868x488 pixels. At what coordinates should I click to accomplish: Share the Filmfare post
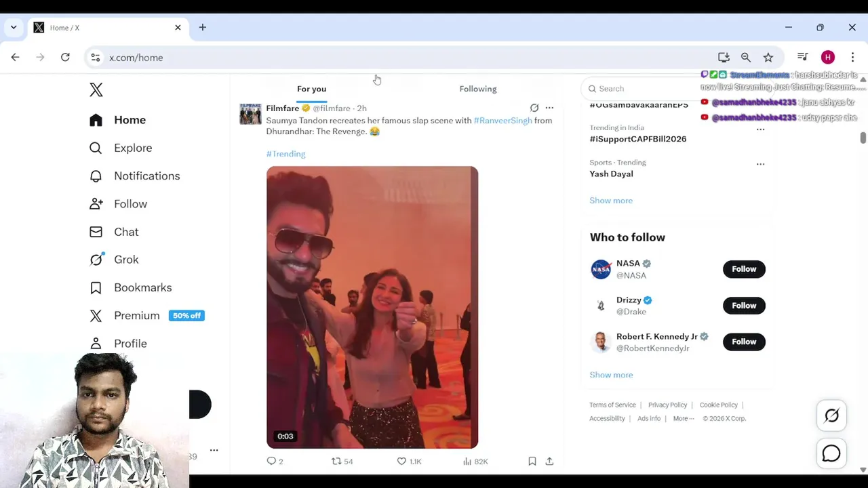(x=549, y=462)
